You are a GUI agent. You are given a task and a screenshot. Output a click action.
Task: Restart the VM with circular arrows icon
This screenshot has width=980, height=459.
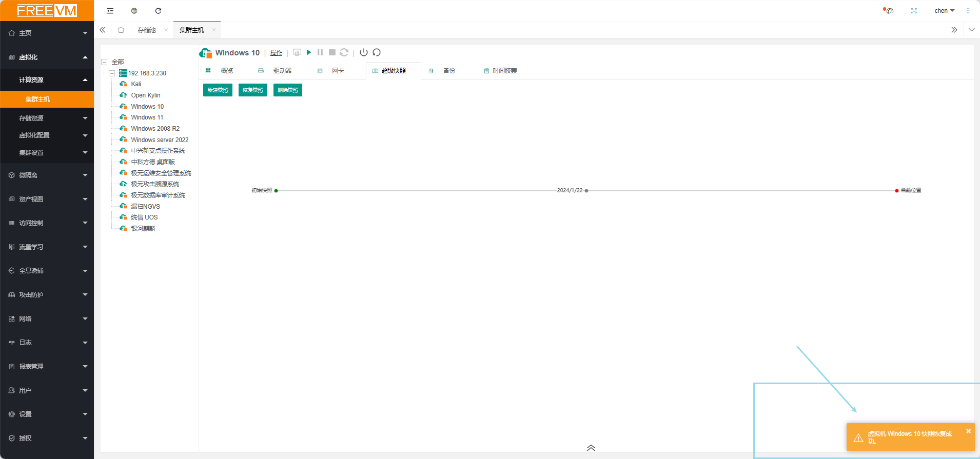(344, 52)
